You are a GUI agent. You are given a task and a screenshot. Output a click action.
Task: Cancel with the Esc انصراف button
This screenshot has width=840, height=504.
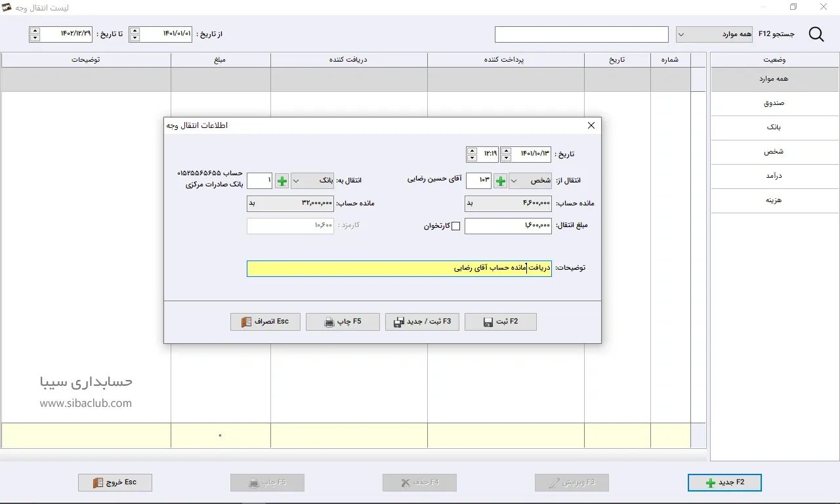[x=265, y=322]
